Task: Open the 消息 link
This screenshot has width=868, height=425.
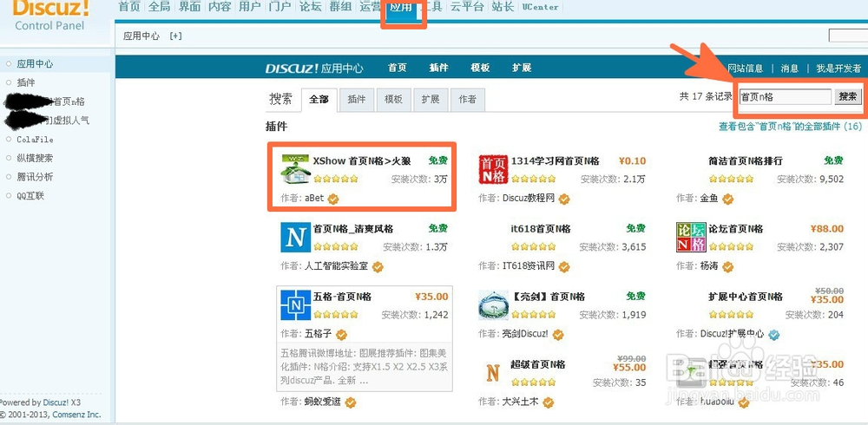Action: [x=789, y=69]
